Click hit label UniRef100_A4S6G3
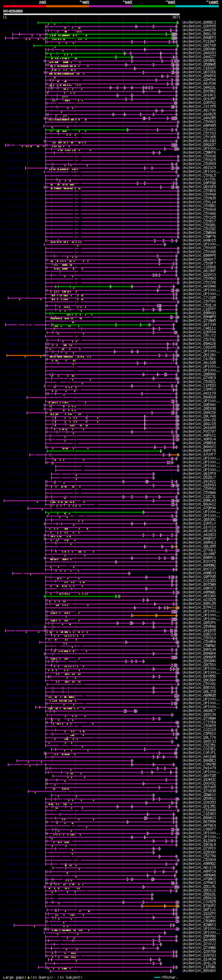The width and height of the screenshot is (222, 980). coord(199,535)
